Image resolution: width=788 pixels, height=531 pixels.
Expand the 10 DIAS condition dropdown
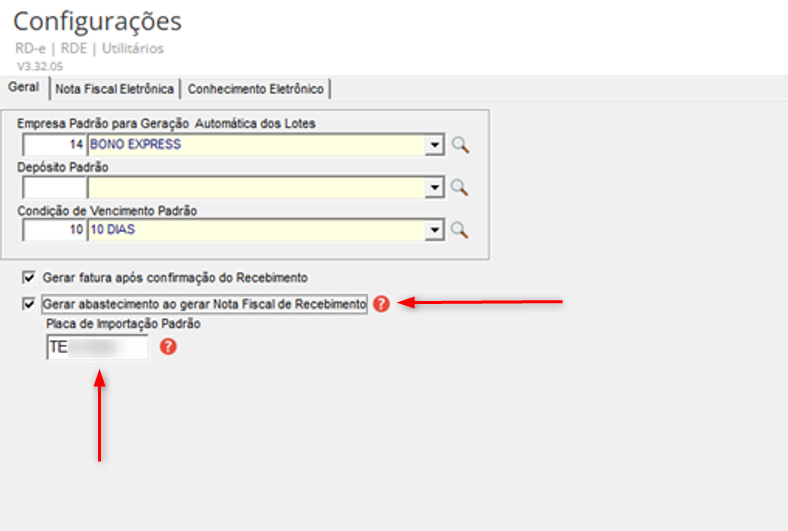point(434,230)
